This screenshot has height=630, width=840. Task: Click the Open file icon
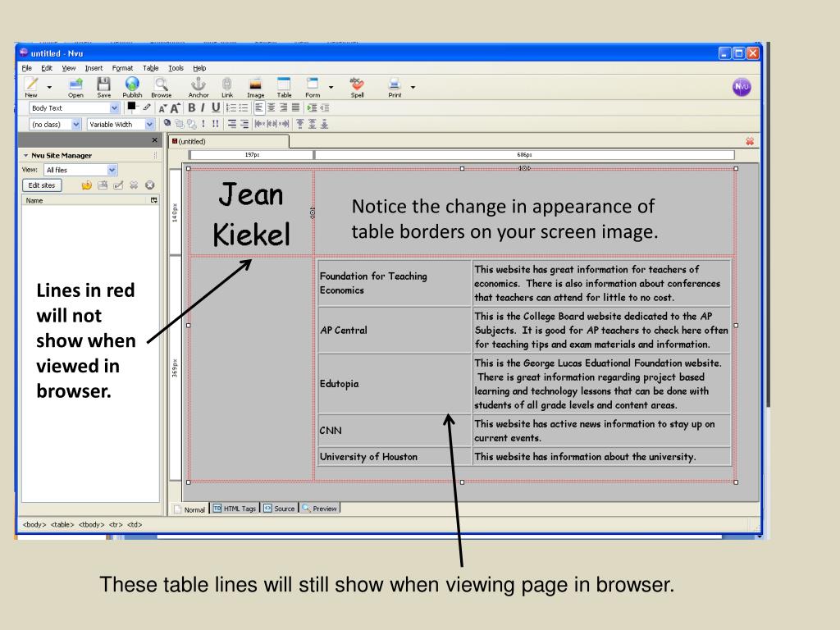[x=75, y=86]
